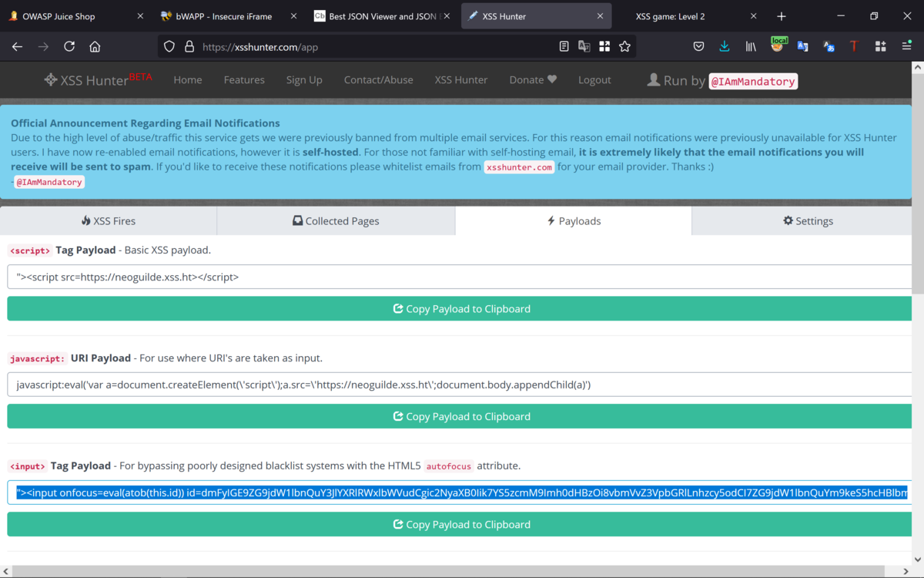The image size is (924, 578).
Task: Open the browser home page
Action: click(x=95, y=46)
